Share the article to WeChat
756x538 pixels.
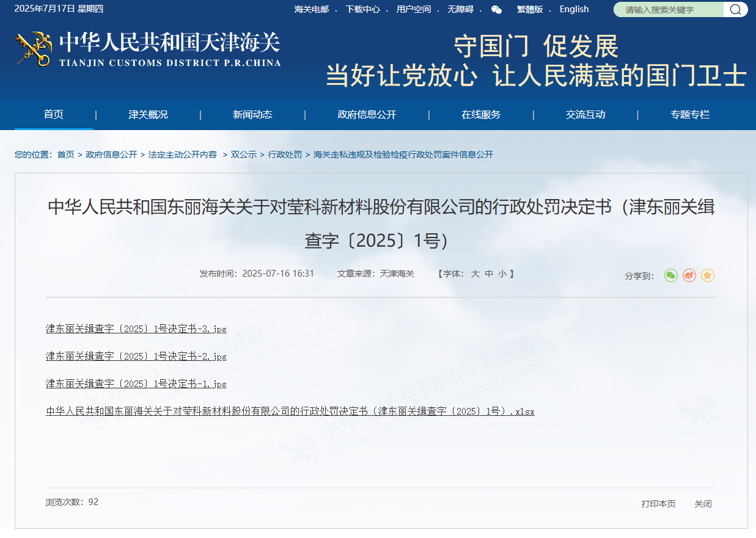tap(671, 275)
